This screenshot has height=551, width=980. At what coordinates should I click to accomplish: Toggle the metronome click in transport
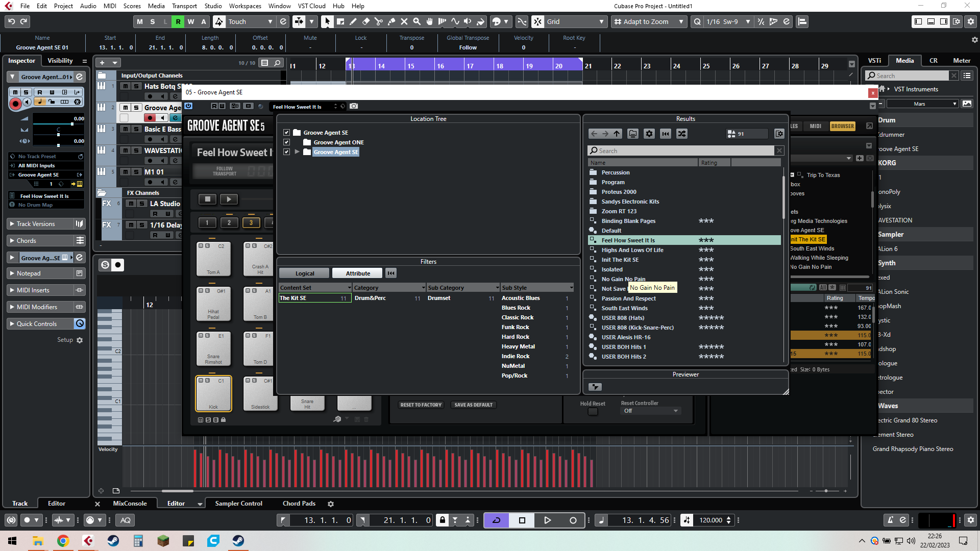pyautogui.click(x=890, y=520)
